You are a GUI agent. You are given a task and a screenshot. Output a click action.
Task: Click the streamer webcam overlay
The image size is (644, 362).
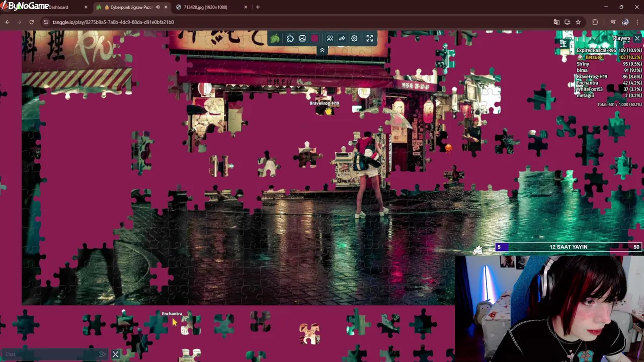(x=549, y=308)
